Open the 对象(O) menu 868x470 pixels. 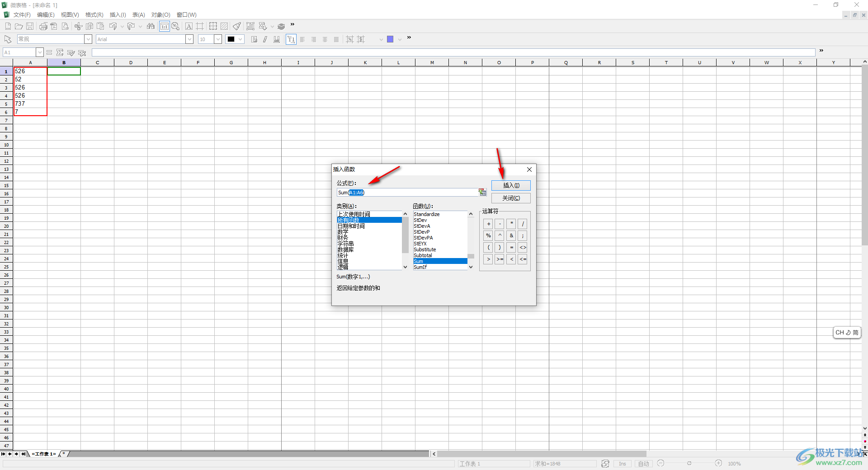click(x=161, y=15)
